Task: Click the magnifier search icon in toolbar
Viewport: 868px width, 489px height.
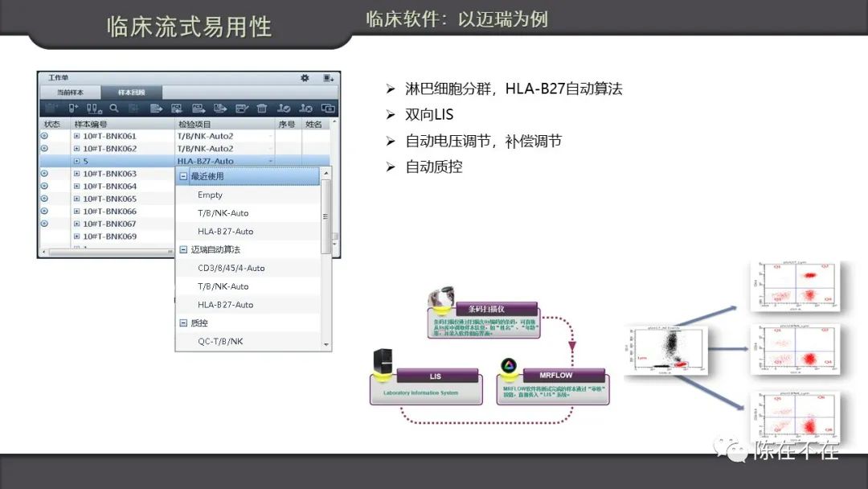Action: (x=114, y=108)
